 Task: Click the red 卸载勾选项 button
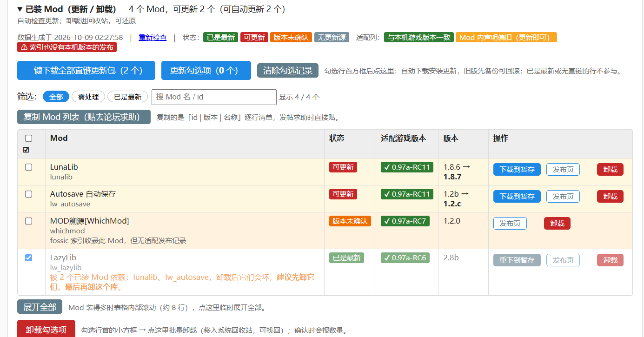click(46, 329)
